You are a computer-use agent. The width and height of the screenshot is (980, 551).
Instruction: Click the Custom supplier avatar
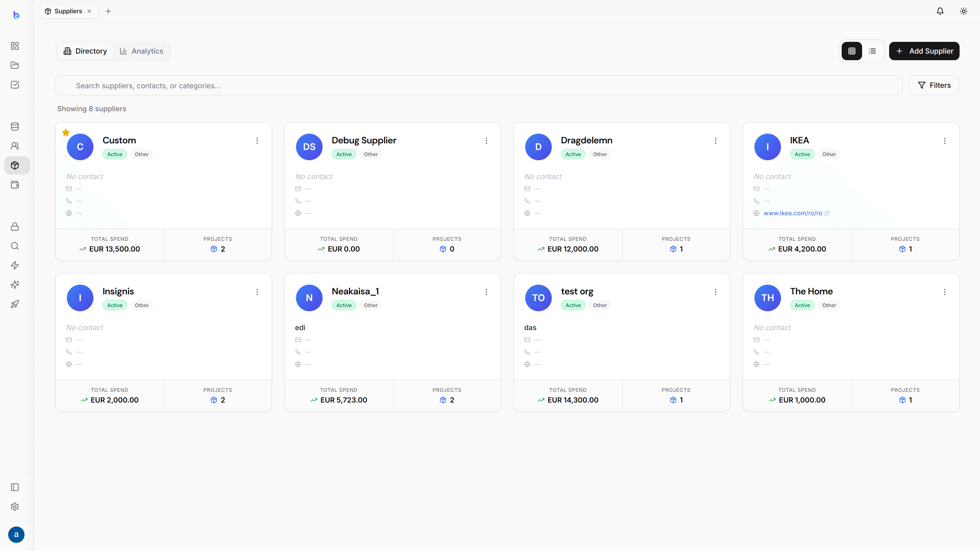click(80, 147)
